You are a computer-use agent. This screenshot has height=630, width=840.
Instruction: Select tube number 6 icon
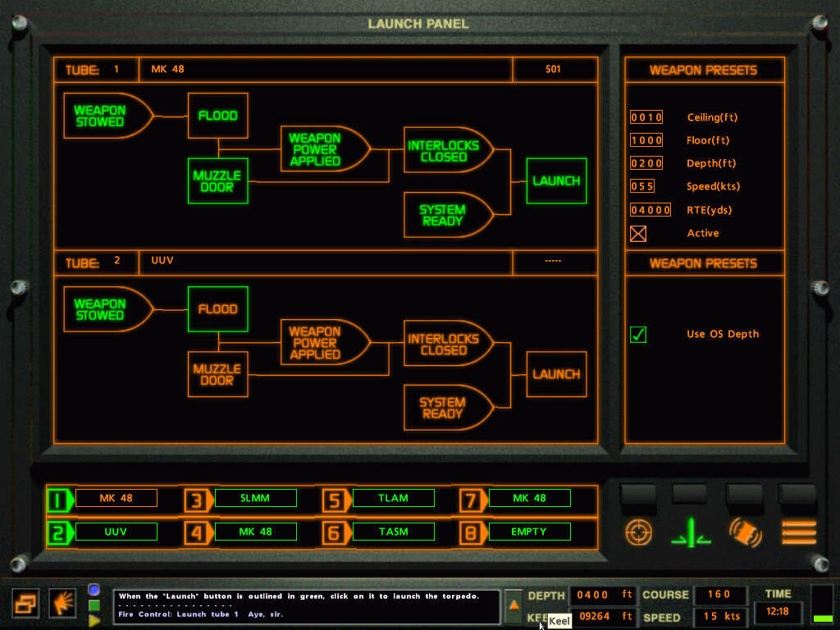tap(335, 532)
